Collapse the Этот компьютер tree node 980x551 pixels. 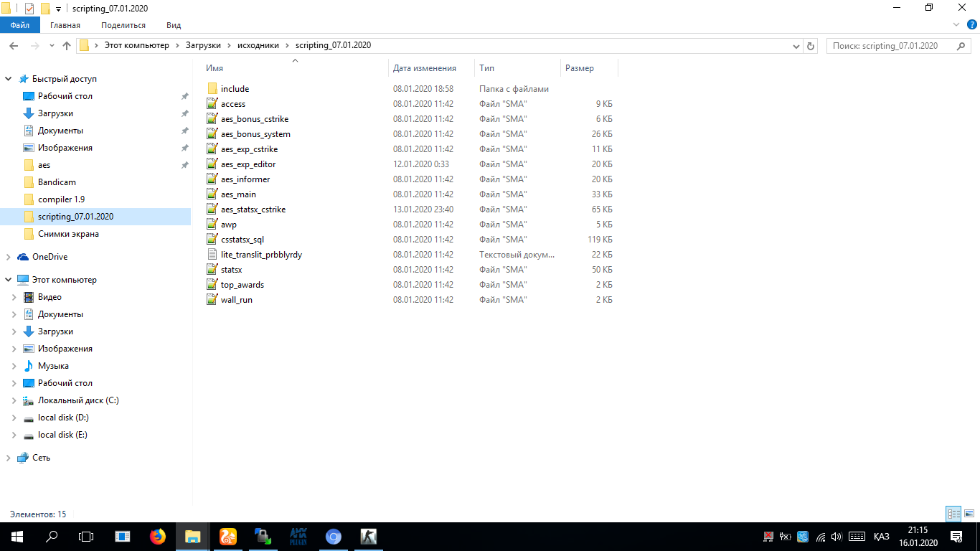tap(9, 280)
